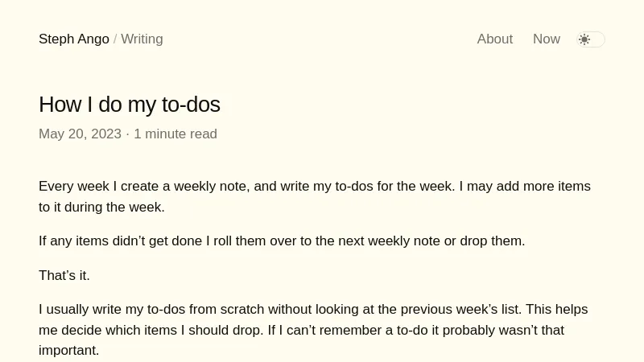Viewport: 644px width, 362px height.
Task: Click the 1 minute read label
Action: [x=175, y=134]
